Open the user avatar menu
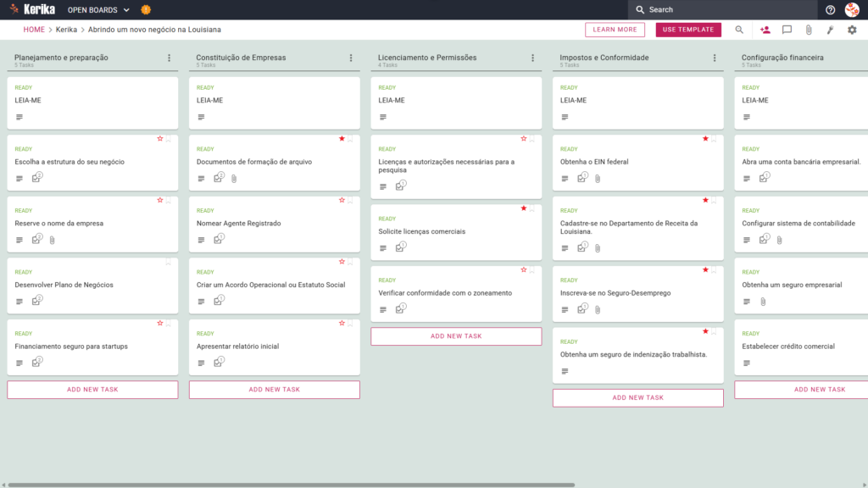The height and width of the screenshot is (488, 868). click(852, 9)
